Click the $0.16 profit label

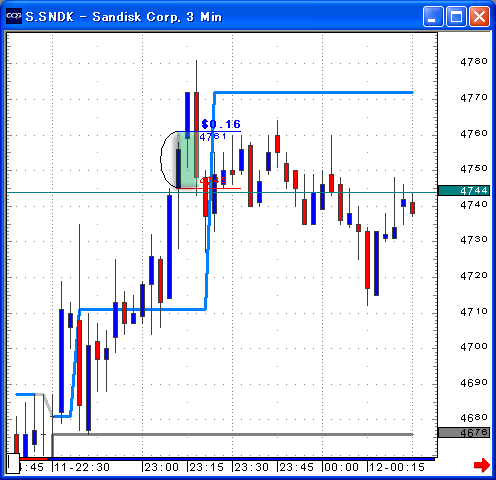point(221,124)
